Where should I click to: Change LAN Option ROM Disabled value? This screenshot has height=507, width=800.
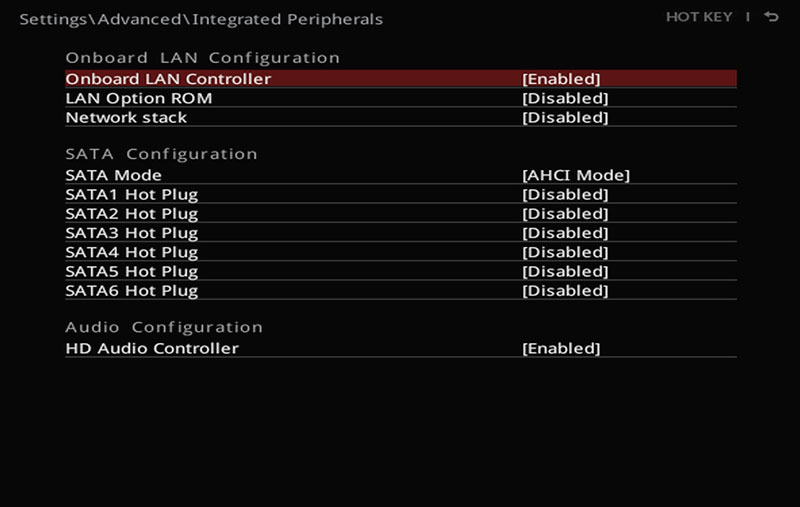click(565, 98)
